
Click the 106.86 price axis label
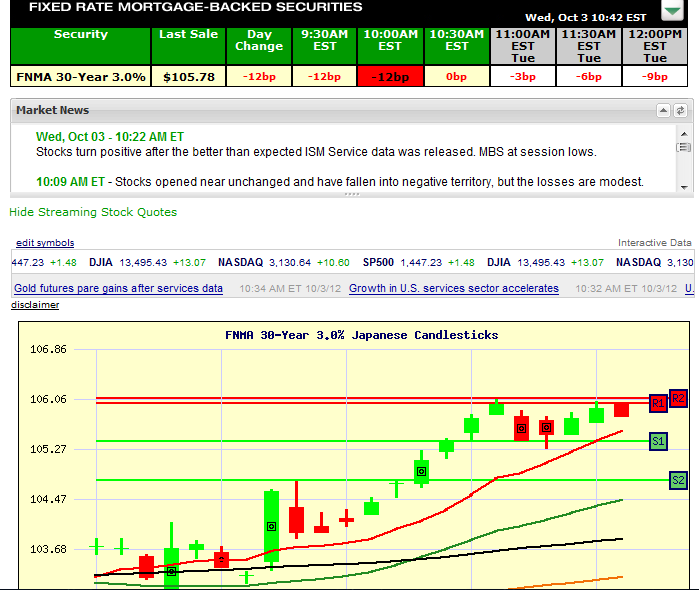48,349
